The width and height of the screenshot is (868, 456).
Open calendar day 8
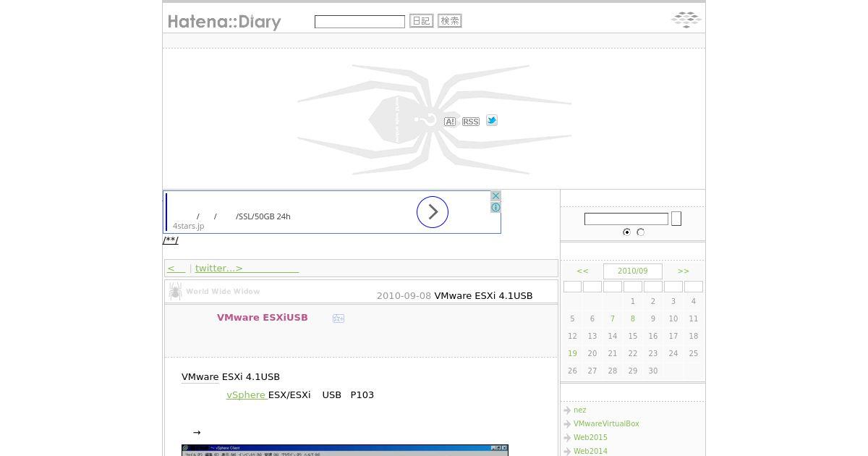[632, 318]
